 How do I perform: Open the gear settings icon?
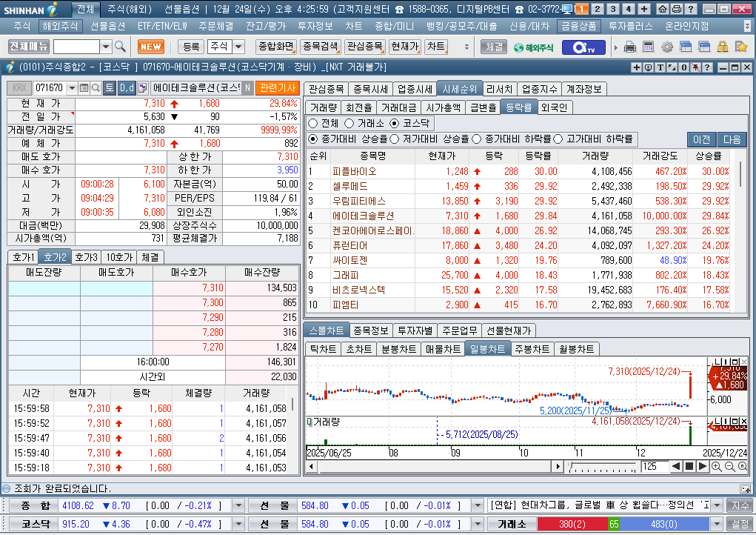point(667,47)
